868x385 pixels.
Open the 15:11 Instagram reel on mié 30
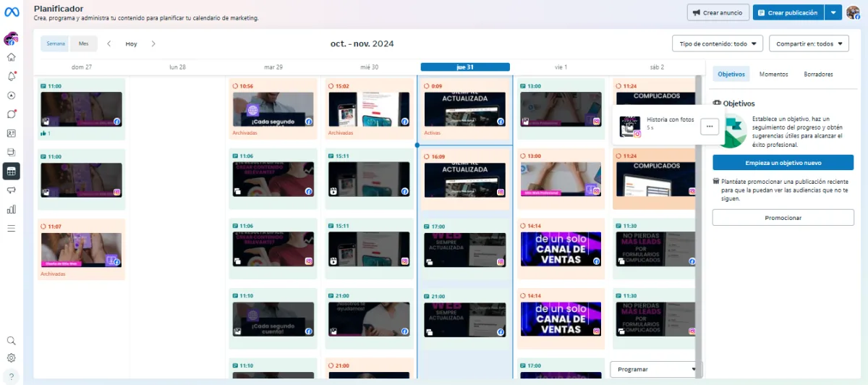[x=369, y=249]
